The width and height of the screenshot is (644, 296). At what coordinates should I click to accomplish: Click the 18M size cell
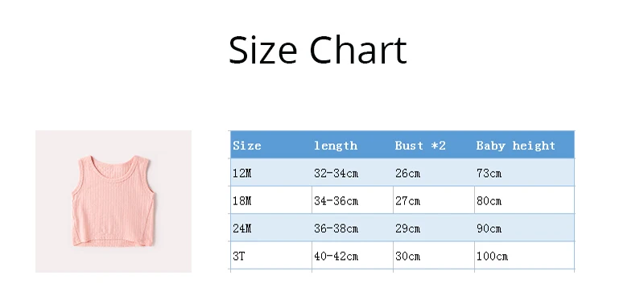point(271,200)
